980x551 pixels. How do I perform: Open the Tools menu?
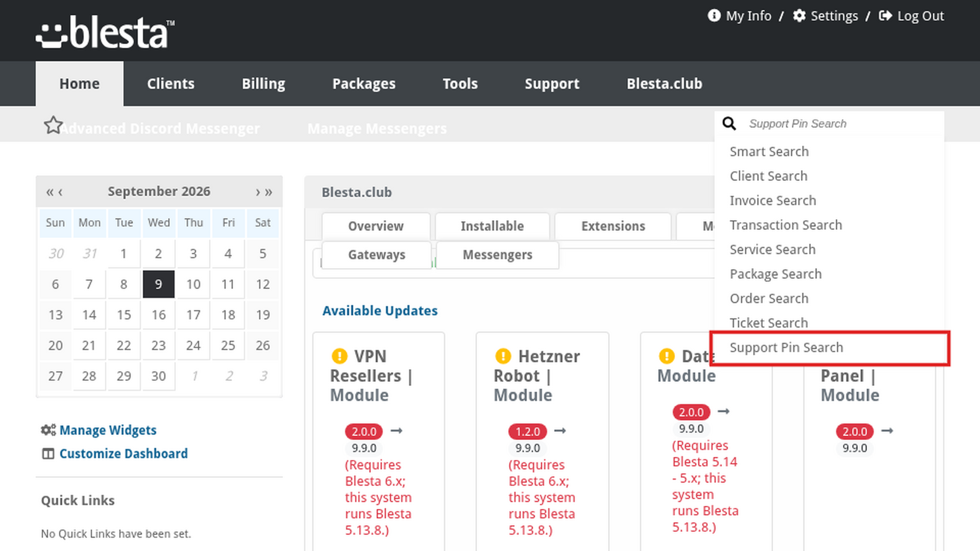tap(460, 84)
